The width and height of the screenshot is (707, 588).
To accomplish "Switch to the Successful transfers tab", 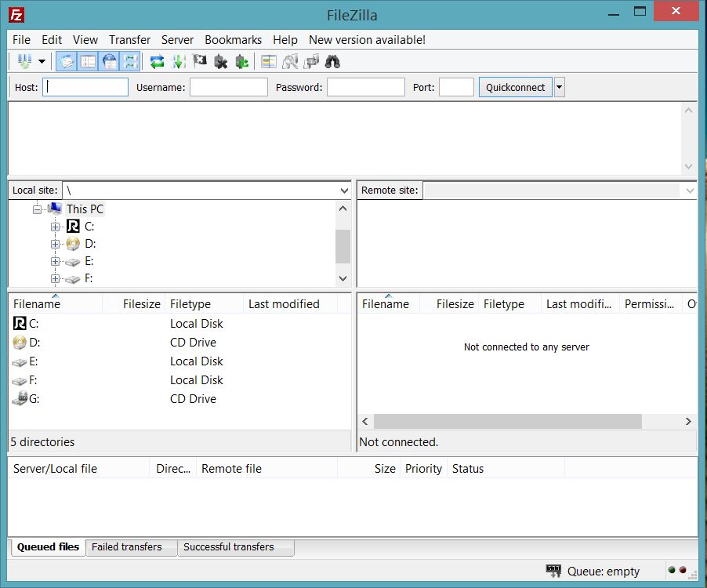I will (x=236, y=547).
